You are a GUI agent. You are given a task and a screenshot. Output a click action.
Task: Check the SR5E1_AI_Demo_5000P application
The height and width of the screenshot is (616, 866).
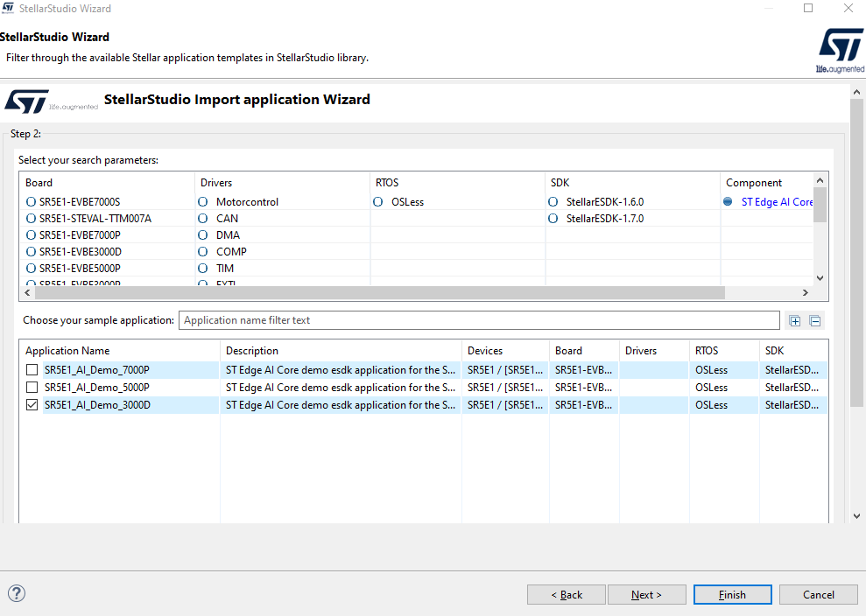(x=32, y=388)
